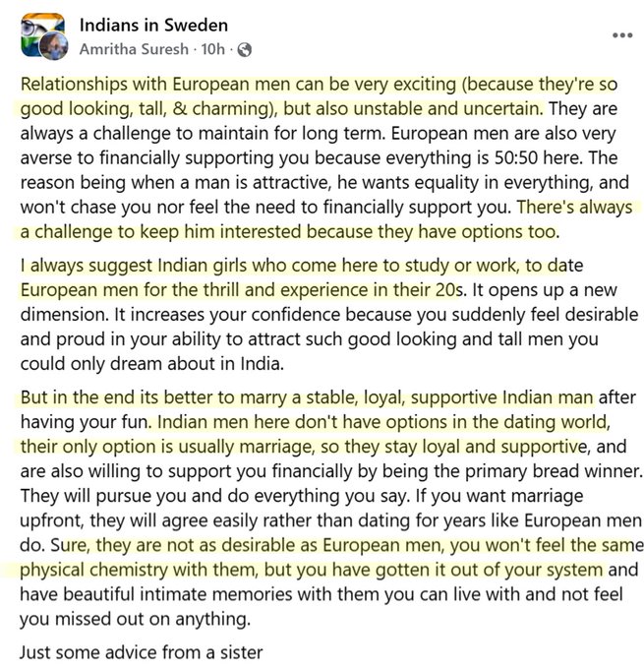
Task: Click the words 'could only dream about in India'
Action: point(151,364)
